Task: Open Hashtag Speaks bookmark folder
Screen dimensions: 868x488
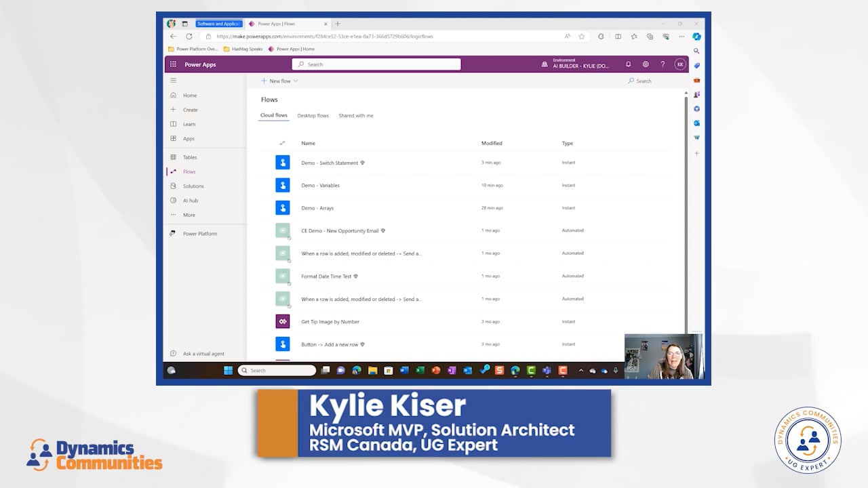Action: coord(243,49)
